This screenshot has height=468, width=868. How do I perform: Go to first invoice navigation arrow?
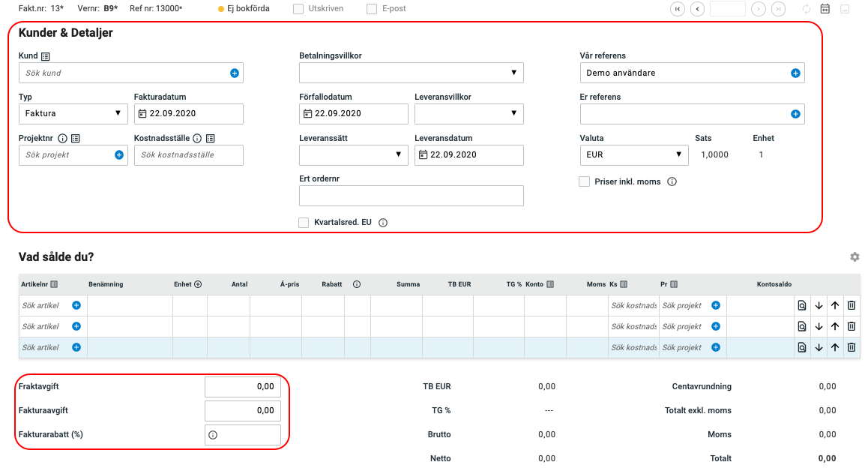pyautogui.click(x=678, y=9)
